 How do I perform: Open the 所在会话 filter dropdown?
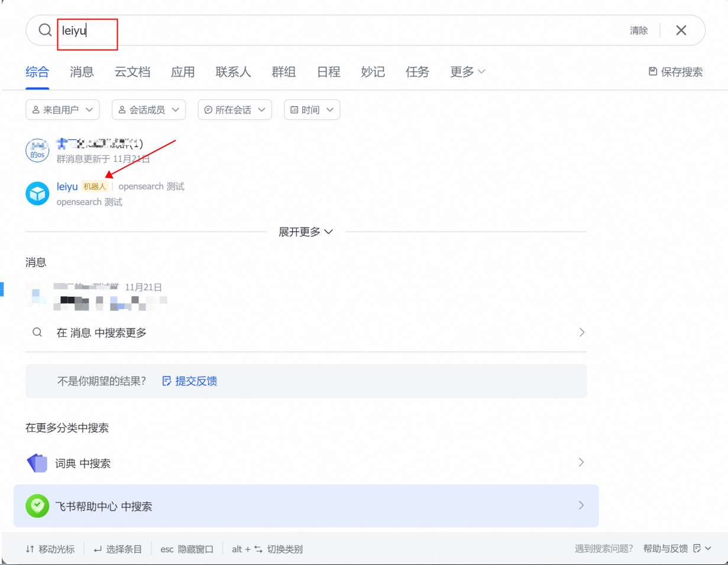coord(235,109)
